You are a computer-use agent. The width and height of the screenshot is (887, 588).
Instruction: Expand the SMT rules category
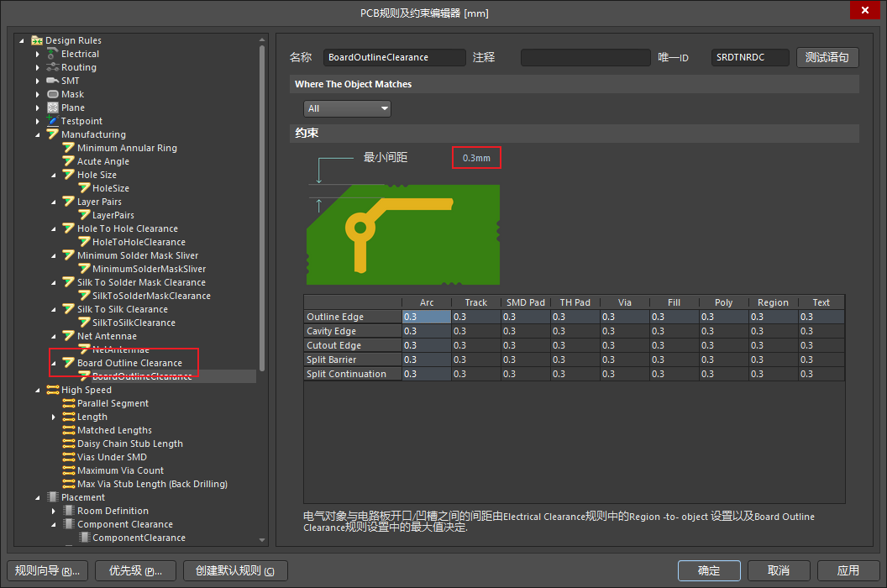[37, 81]
